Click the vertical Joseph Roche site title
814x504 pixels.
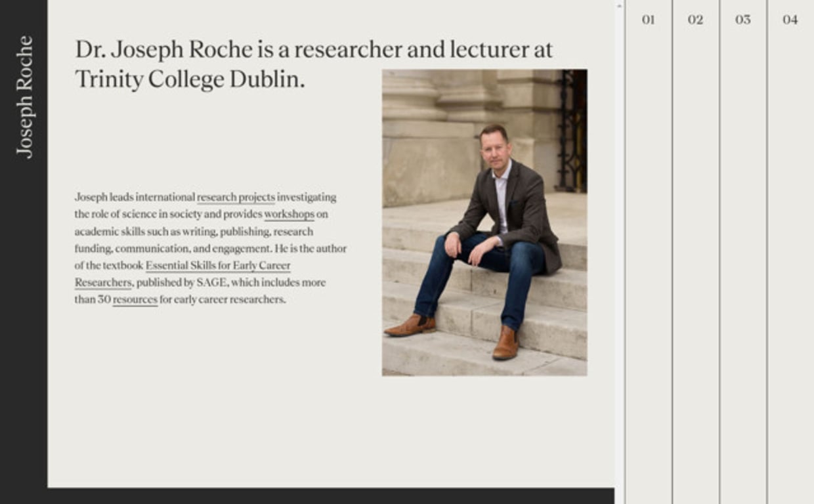(x=24, y=97)
